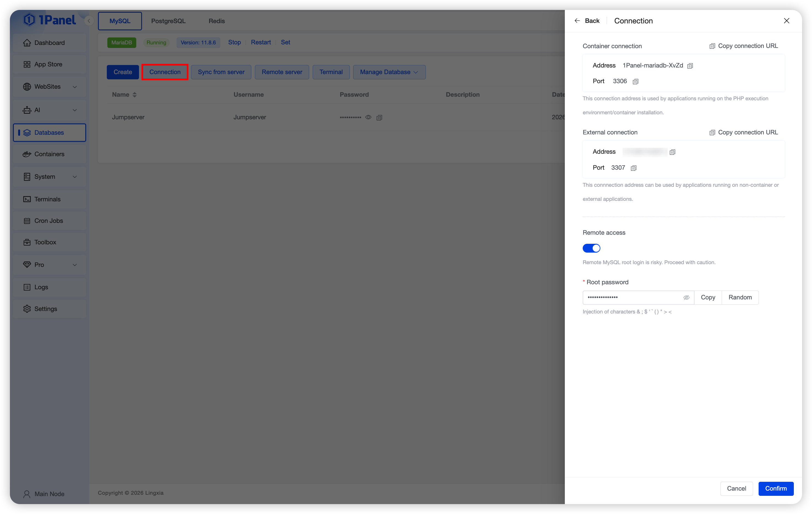812x514 pixels.
Task: Collapse the sidebar with the arrow button
Action: pyautogui.click(x=89, y=21)
